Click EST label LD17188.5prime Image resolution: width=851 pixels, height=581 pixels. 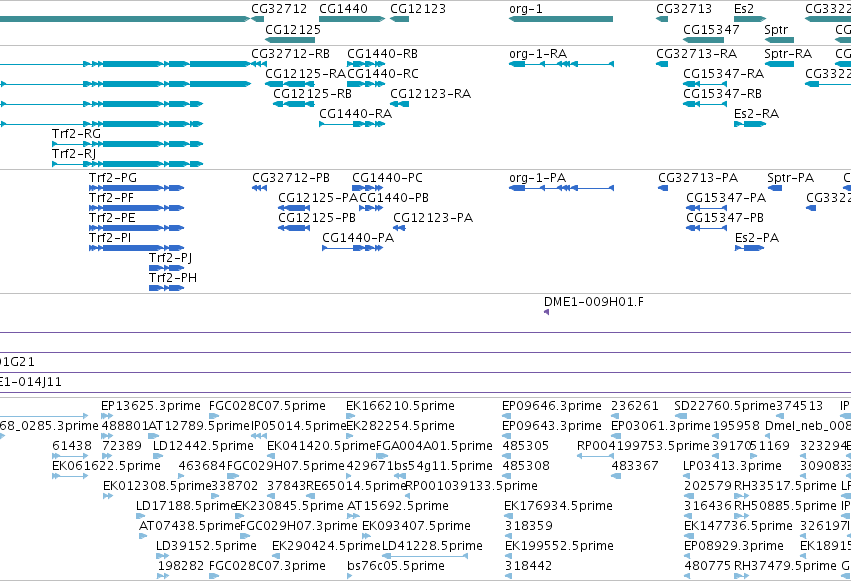(x=186, y=507)
